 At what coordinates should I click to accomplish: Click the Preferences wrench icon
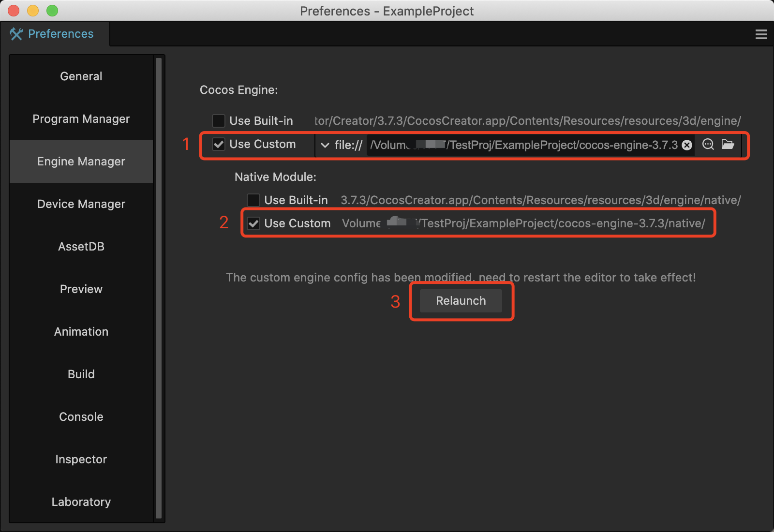16,34
